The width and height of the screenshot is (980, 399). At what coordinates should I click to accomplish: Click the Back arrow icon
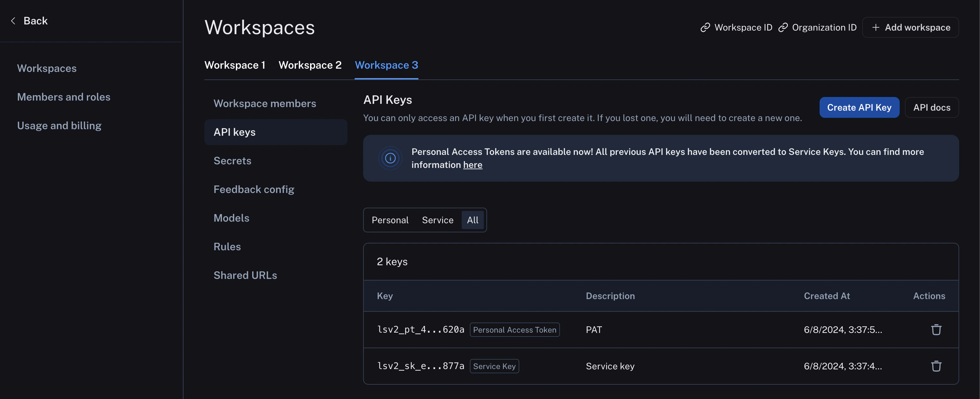point(13,21)
